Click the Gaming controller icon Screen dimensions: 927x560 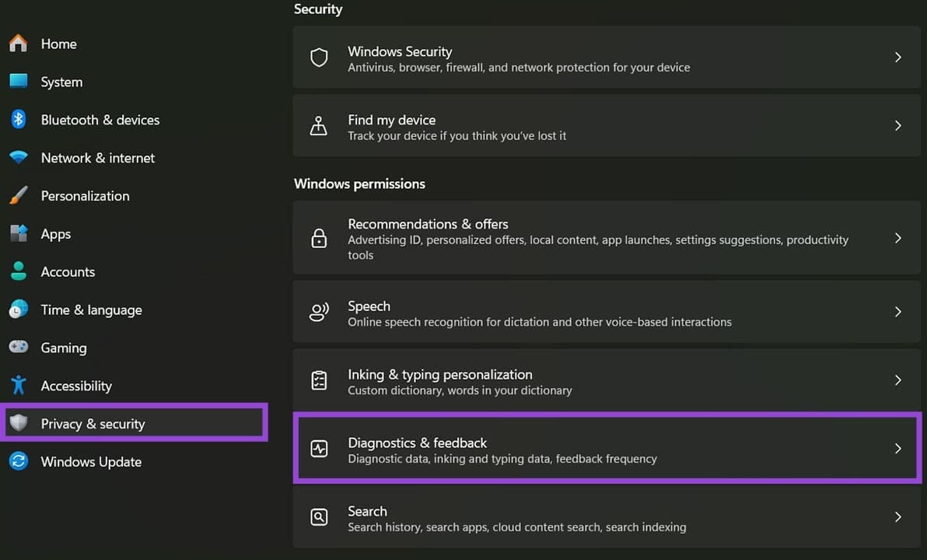pyautogui.click(x=19, y=347)
